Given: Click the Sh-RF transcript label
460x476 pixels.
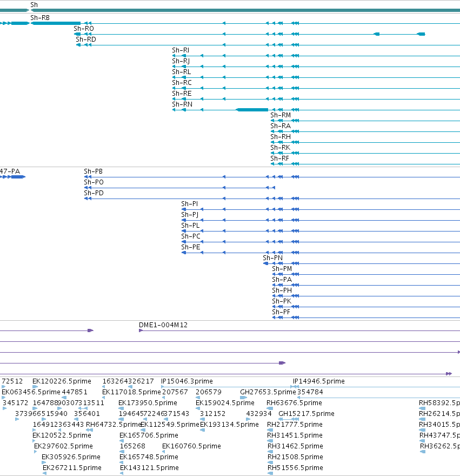Looking at the screenshot, I should pyautogui.click(x=280, y=158).
